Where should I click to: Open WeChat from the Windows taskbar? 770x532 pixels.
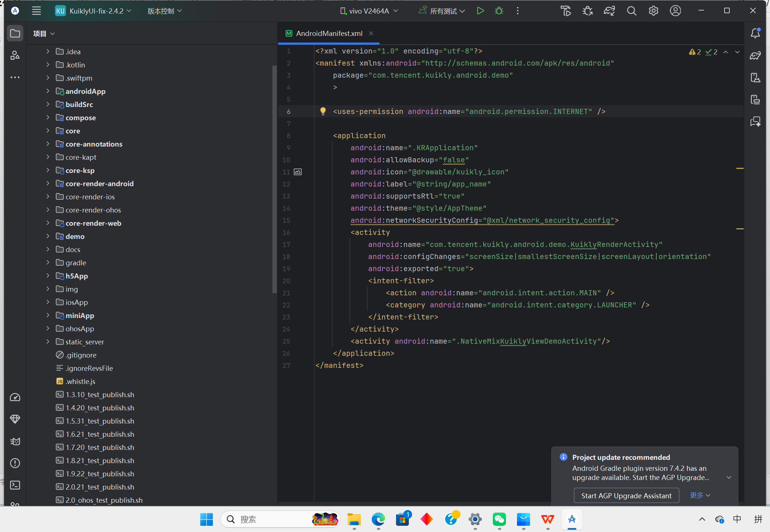coord(499,519)
